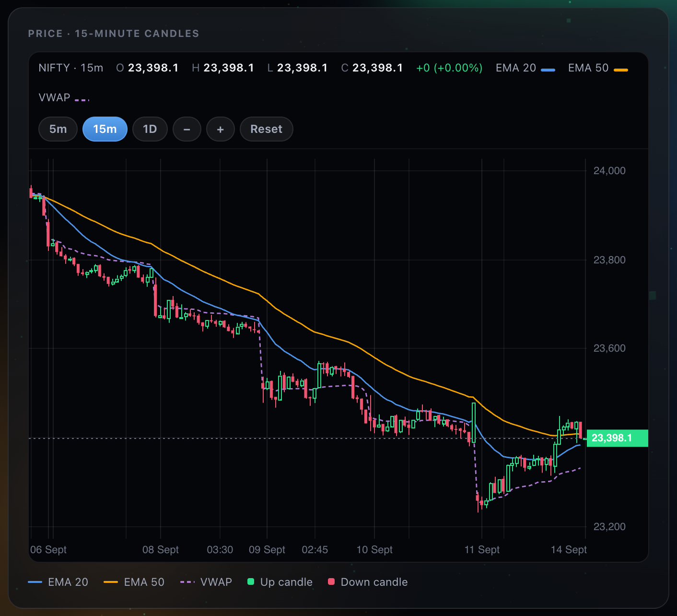
Task: Switch chart to the 1D timeframe
Action: [150, 129]
